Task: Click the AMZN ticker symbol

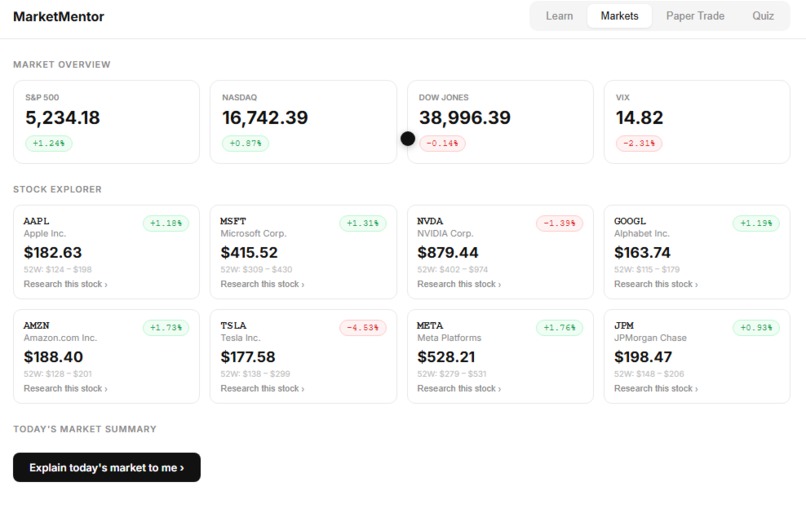Action: (x=36, y=325)
